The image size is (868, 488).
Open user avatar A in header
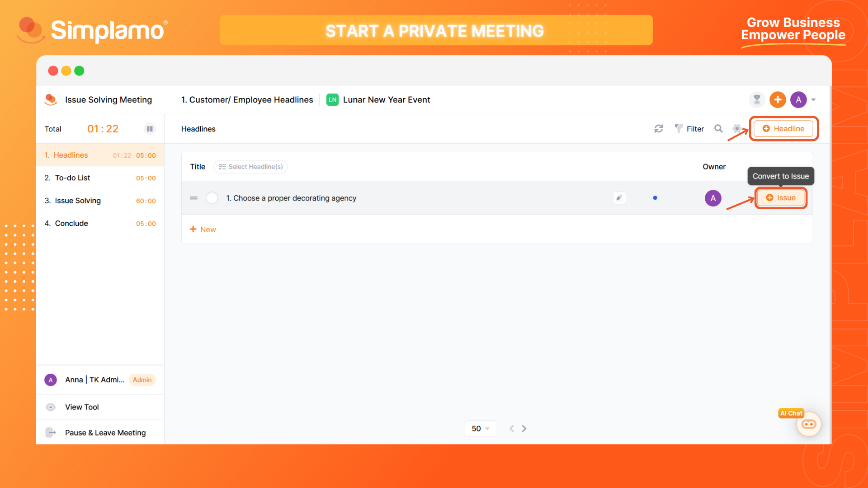pyautogui.click(x=798, y=100)
